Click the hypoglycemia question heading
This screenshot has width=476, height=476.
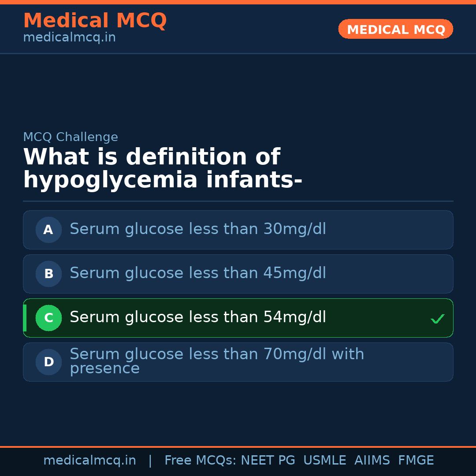point(162,168)
